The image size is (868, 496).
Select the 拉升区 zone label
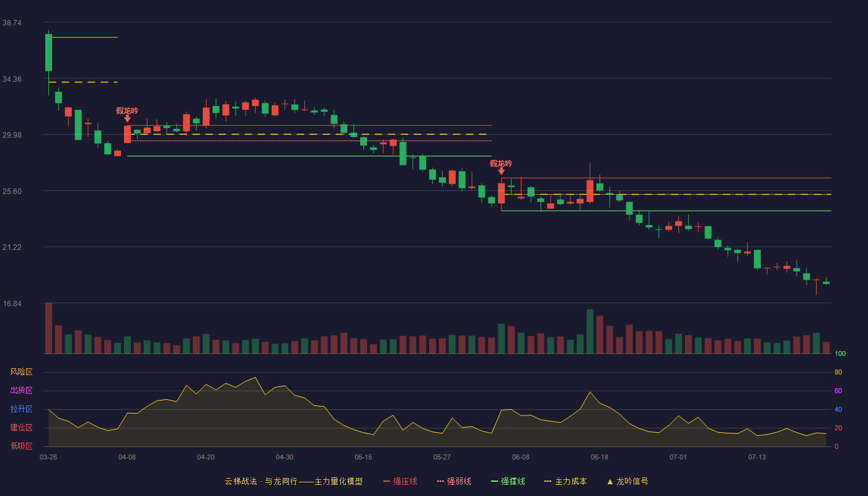pyautogui.click(x=21, y=409)
